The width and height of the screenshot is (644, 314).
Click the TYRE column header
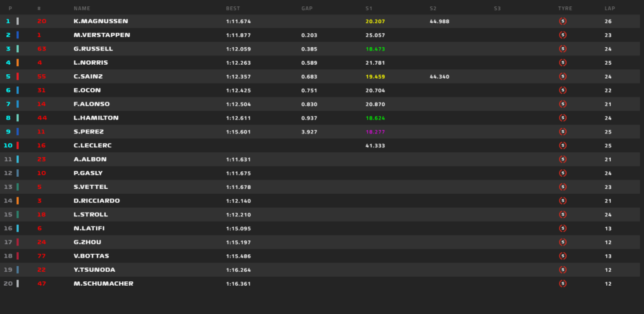click(x=565, y=8)
